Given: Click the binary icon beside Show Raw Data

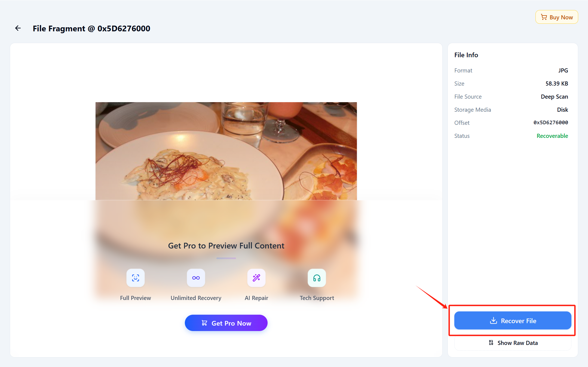Looking at the screenshot, I should click(x=491, y=343).
